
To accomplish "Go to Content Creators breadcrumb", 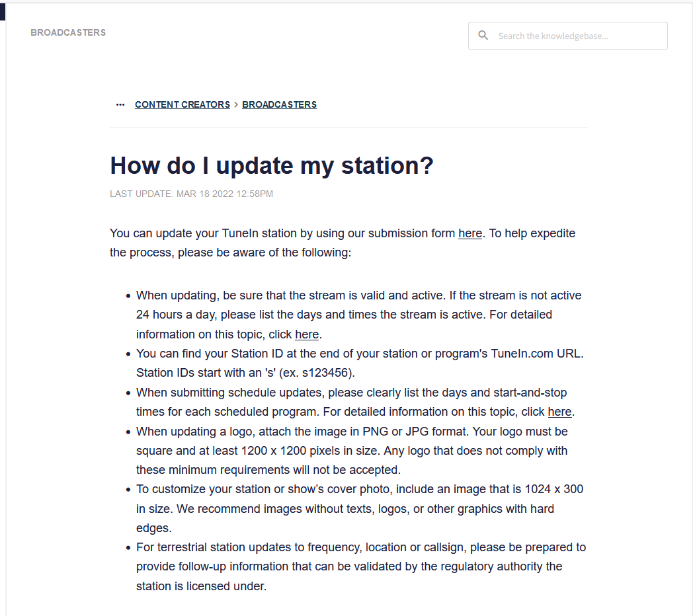I will pyautogui.click(x=183, y=104).
